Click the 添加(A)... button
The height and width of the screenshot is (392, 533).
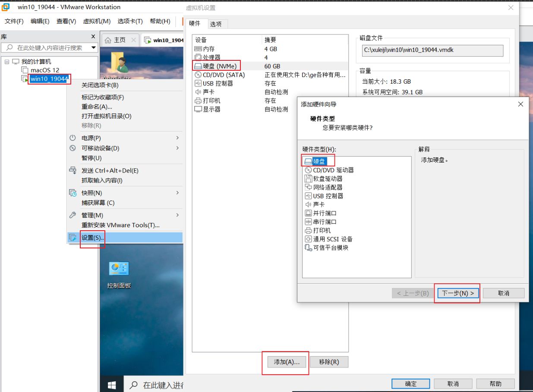pos(286,362)
